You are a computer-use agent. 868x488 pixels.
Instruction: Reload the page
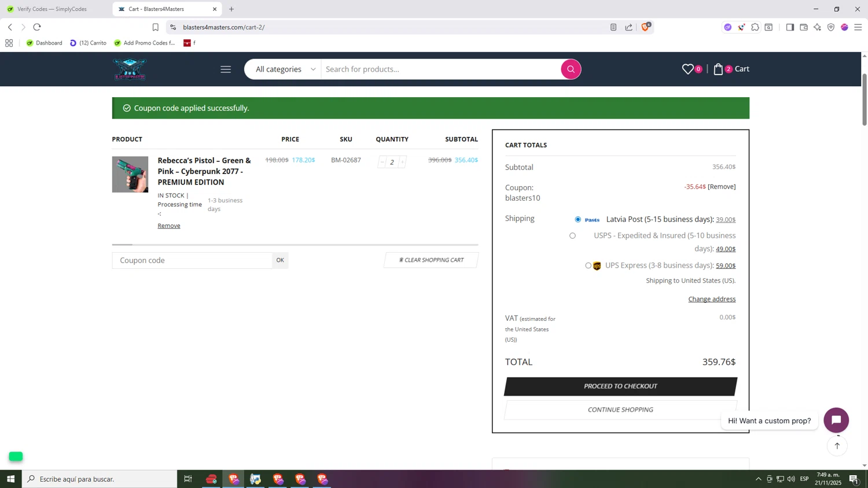coord(37,27)
